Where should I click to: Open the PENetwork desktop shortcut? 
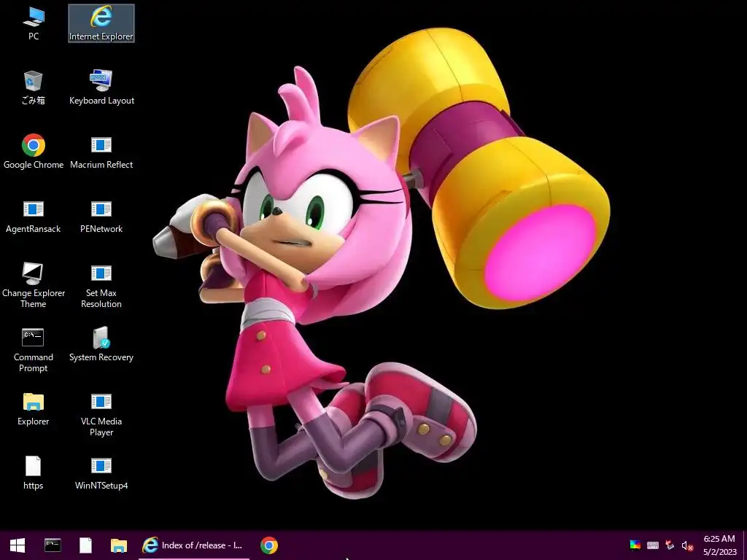[x=101, y=216]
